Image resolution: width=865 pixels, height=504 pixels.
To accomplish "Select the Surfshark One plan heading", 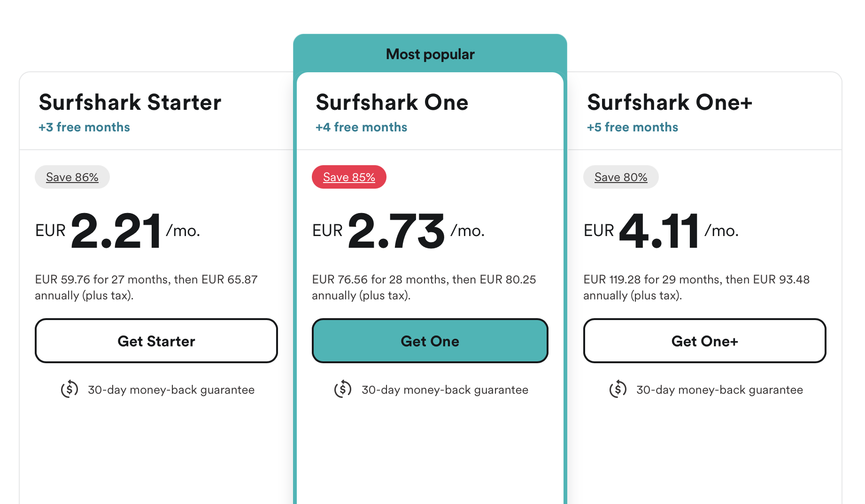I will tap(392, 102).
